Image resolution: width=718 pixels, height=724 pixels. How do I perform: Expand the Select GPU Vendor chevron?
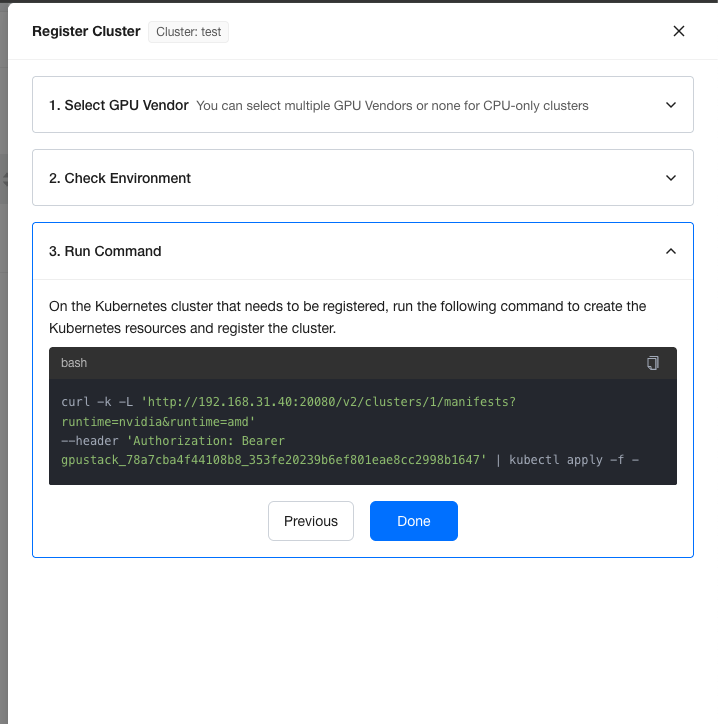671,105
